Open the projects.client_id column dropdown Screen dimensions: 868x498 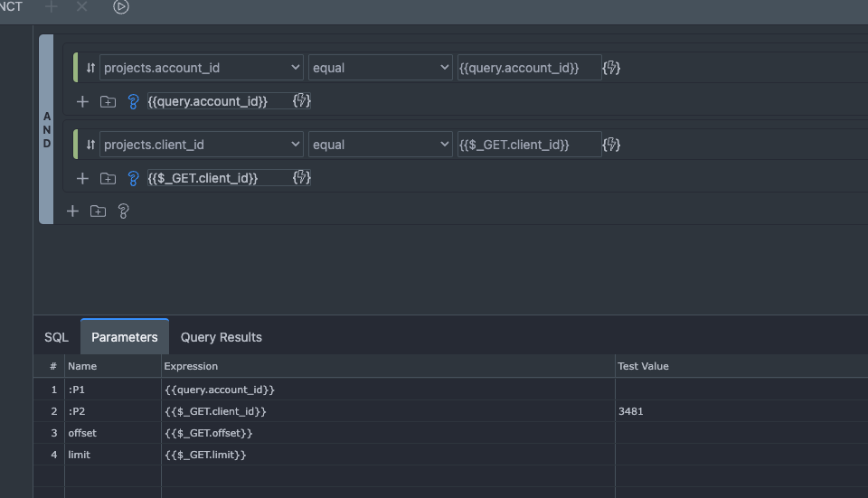pyautogui.click(x=201, y=145)
